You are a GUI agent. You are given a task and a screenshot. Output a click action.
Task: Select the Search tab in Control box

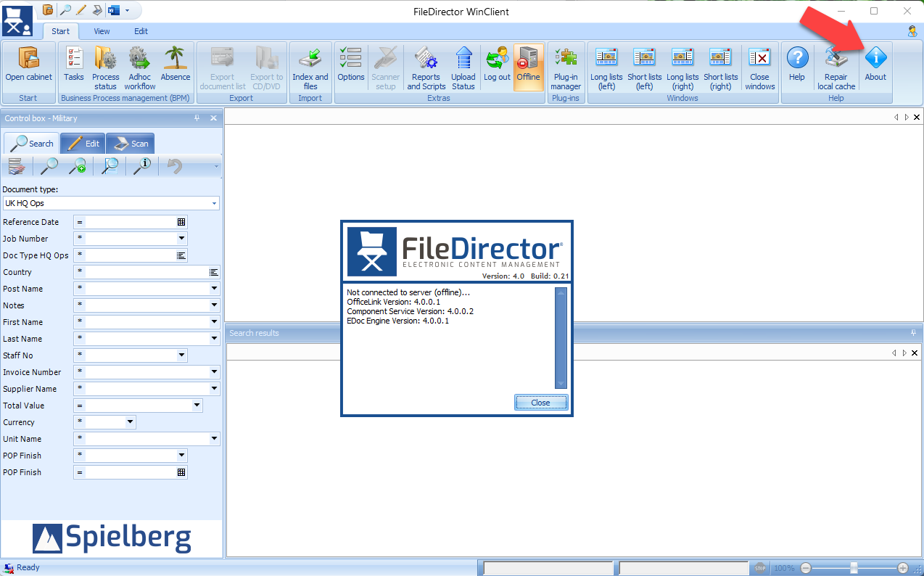coord(32,143)
